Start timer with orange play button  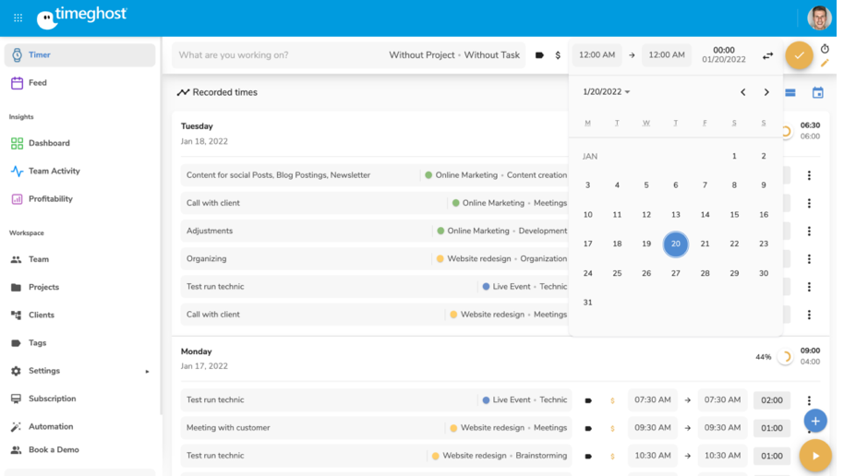[x=814, y=456]
